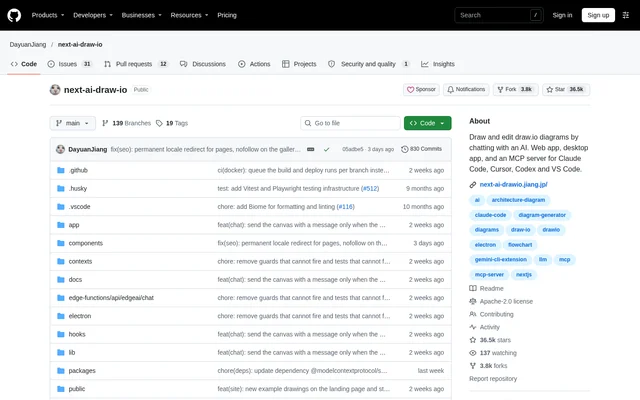Open the 830 Commits history icon

tap(404, 149)
